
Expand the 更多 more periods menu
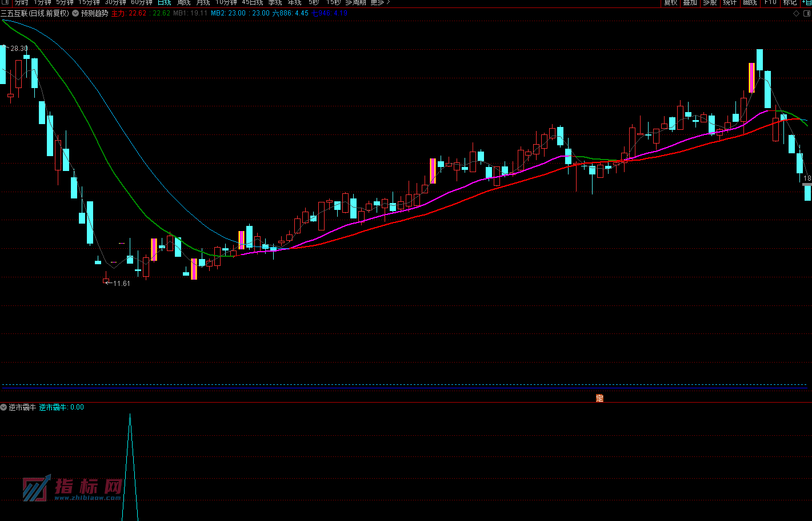click(380, 3)
